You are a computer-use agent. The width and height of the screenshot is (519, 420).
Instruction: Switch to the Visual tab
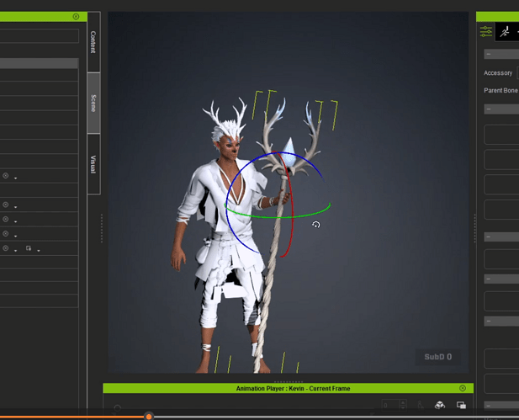click(93, 164)
